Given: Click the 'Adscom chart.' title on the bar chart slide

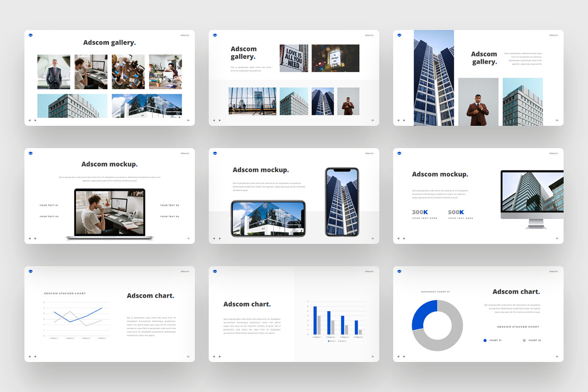Looking at the screenshot, I should click(247, 304).
